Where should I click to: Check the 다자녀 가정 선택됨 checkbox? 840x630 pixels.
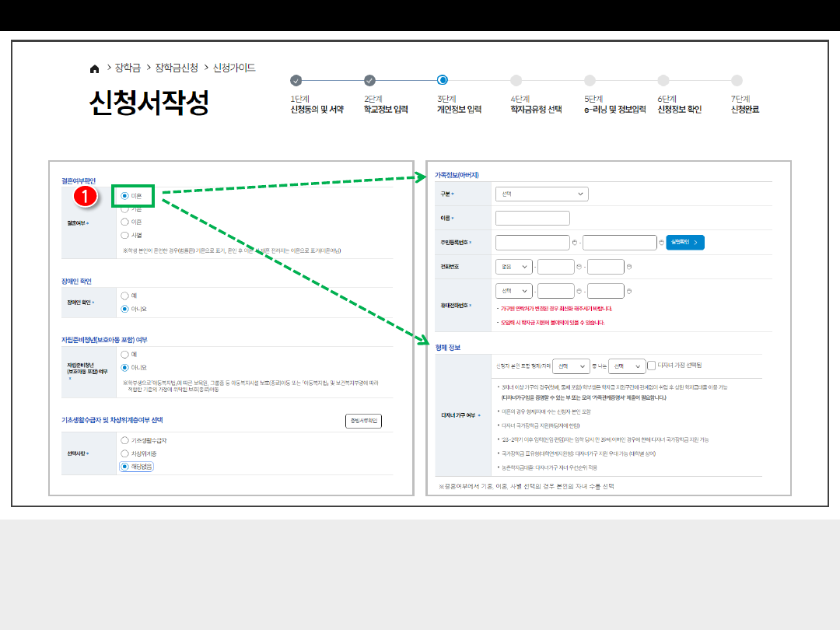coord(652,366)
